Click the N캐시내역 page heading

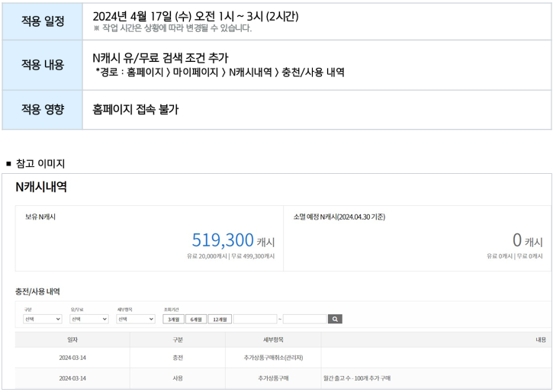42,187
